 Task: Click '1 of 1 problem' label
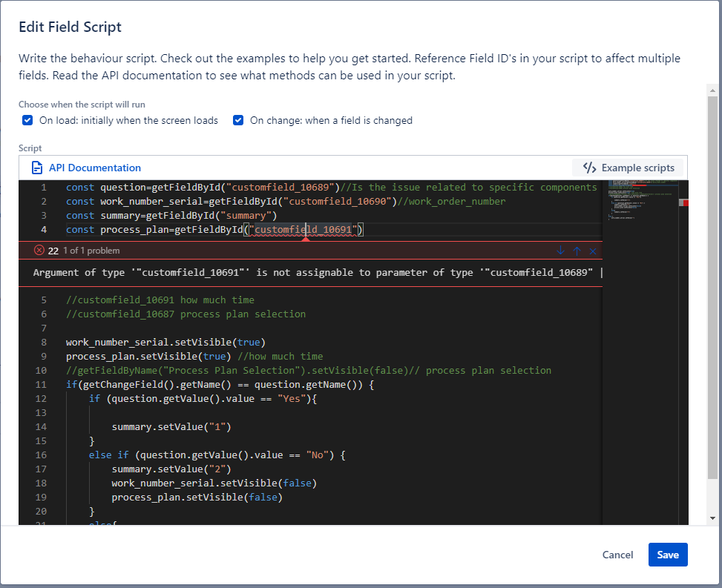pyautogui.click(x=91, y=251)
